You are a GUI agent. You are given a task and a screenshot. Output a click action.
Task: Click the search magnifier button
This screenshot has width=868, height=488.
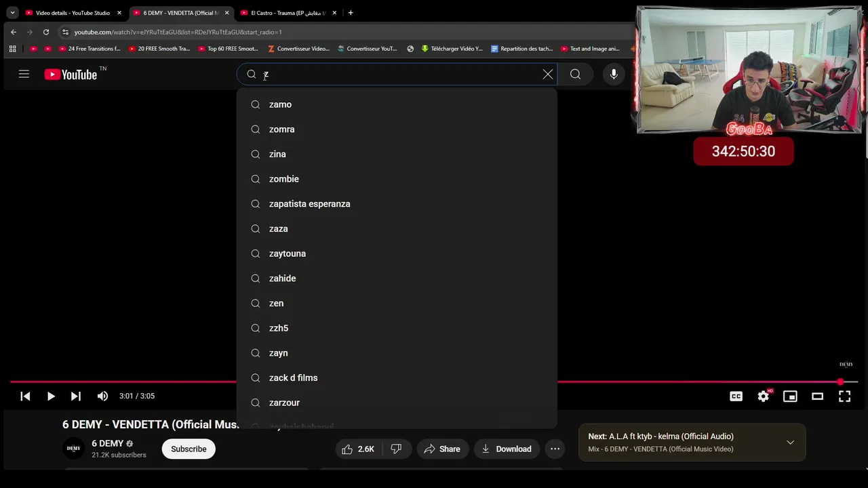coord(575,75)
